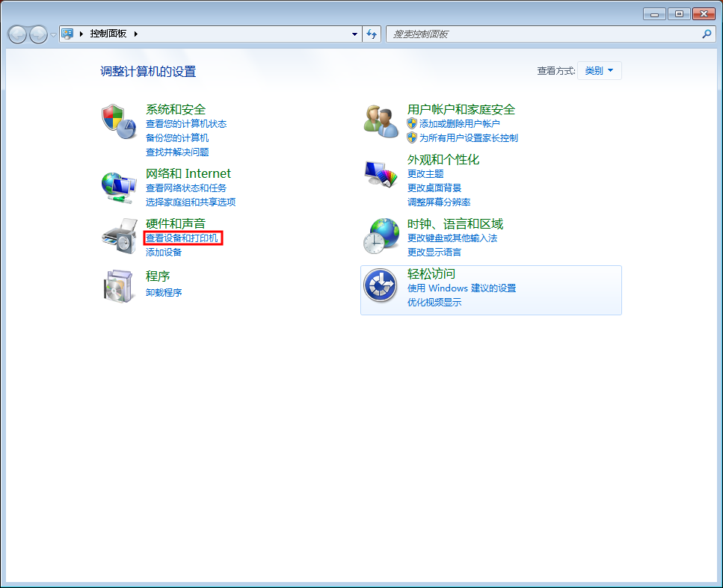Open the 网络和 Internet globe icon
The height and width of the screenshot is (588, 723).
(x=119, y=188)
